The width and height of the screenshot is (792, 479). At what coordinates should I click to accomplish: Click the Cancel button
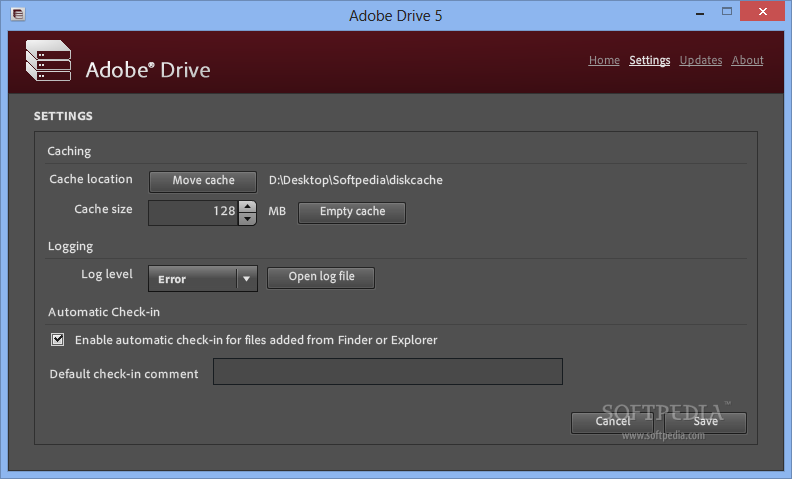pyautogui.click(x=613, y=422)
